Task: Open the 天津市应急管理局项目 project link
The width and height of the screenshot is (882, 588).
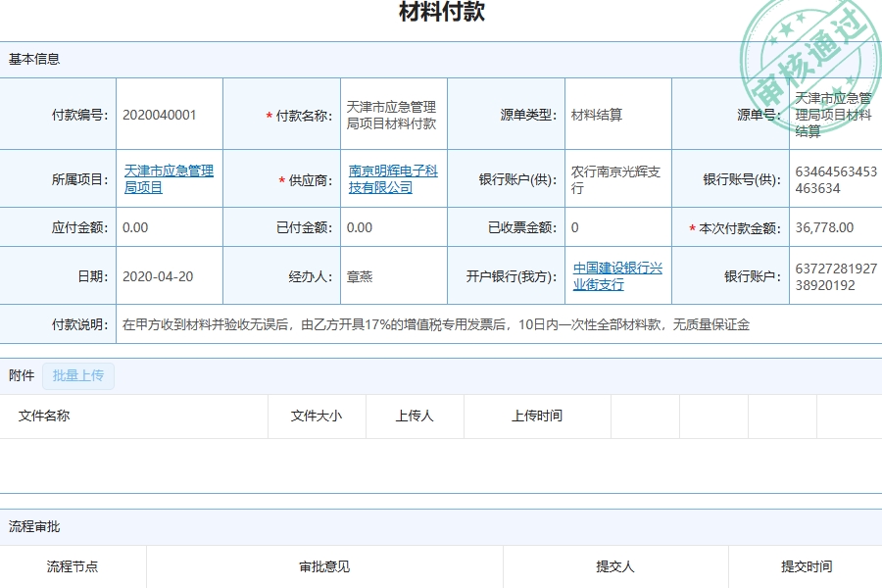Action: 167,178
